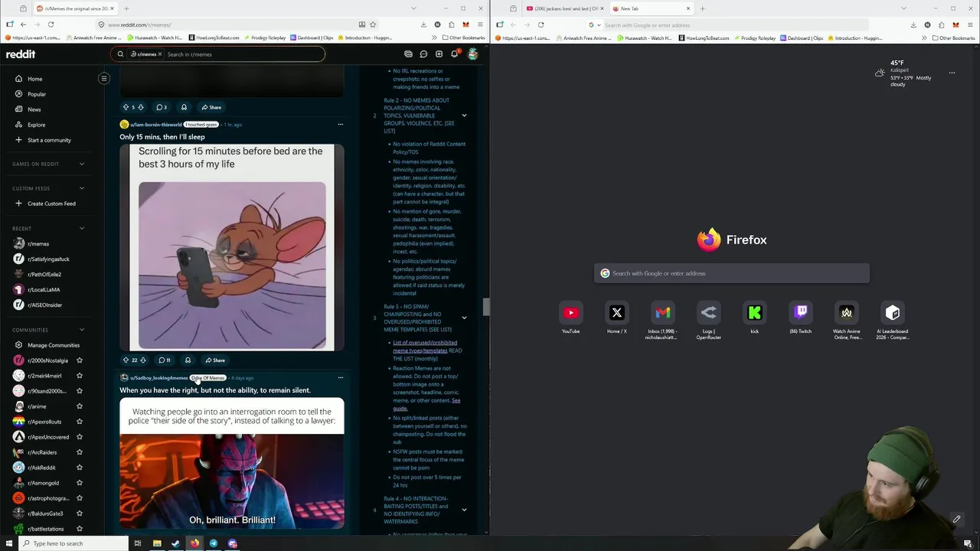This screenshot has width=980, height=551.
Task: Open Explore in Reddit sidebar
Action: (x=36, y=125)
